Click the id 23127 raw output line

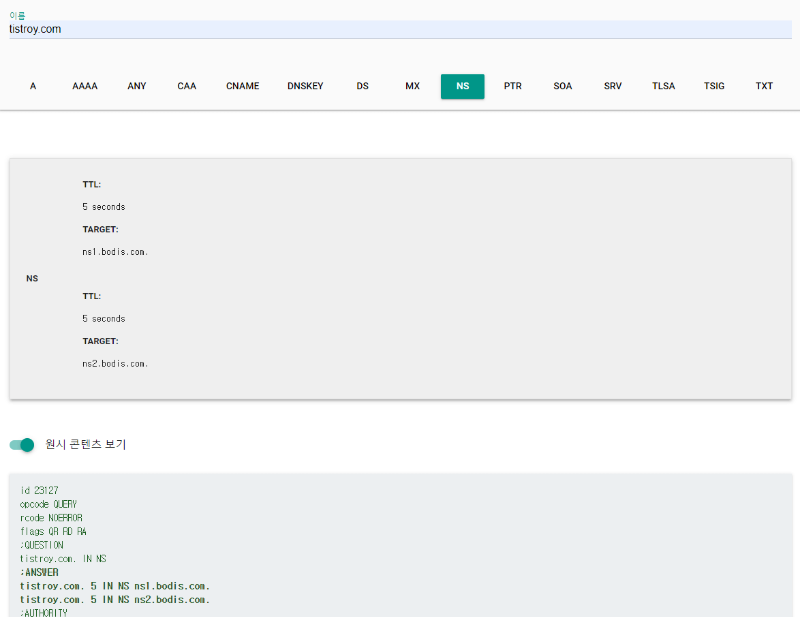coord(39,490)
